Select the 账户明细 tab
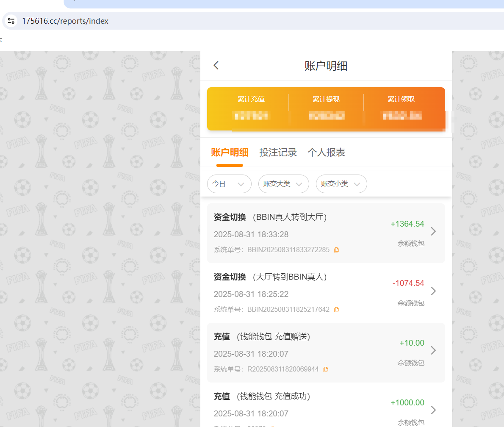 pos(230,152)
